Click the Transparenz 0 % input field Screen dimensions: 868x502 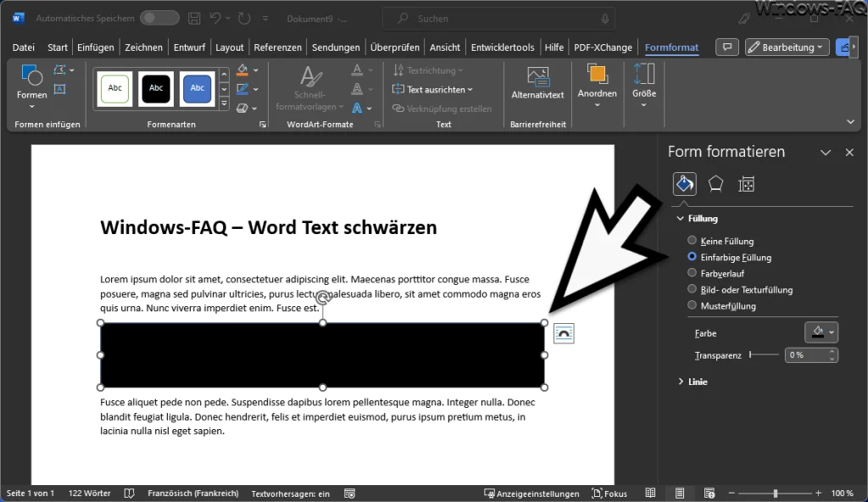tap(807, 354)
